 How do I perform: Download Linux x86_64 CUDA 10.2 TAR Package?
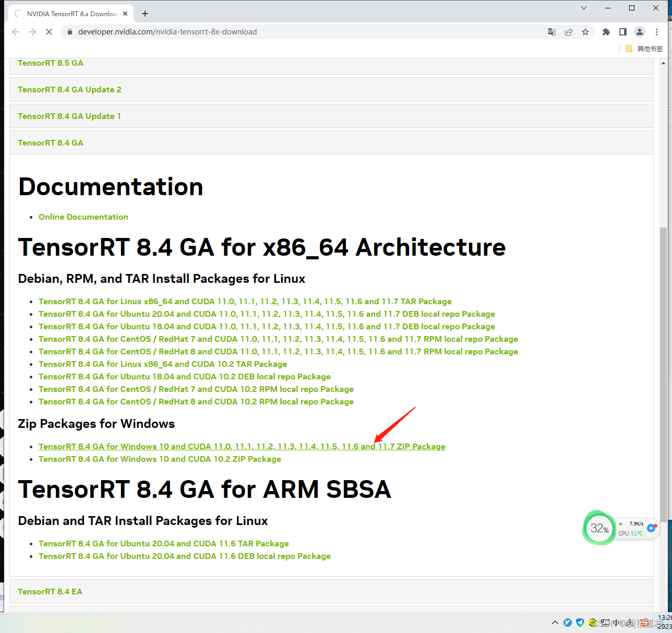(163, 364)
